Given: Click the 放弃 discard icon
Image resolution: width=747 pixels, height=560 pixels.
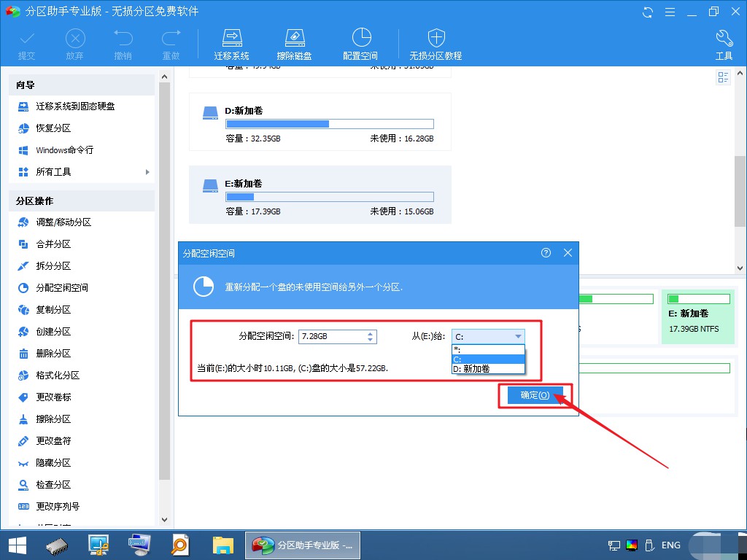Looking at the screenshot, I should (75, 44).
